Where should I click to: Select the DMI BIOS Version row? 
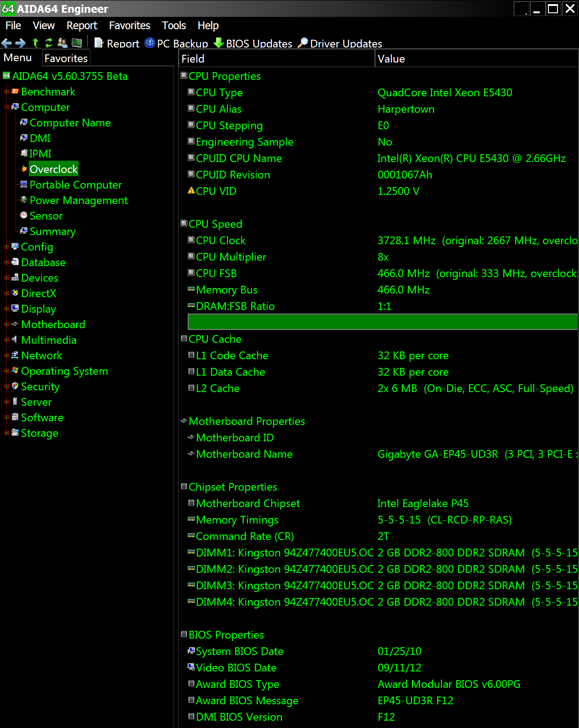coord(383,717)
